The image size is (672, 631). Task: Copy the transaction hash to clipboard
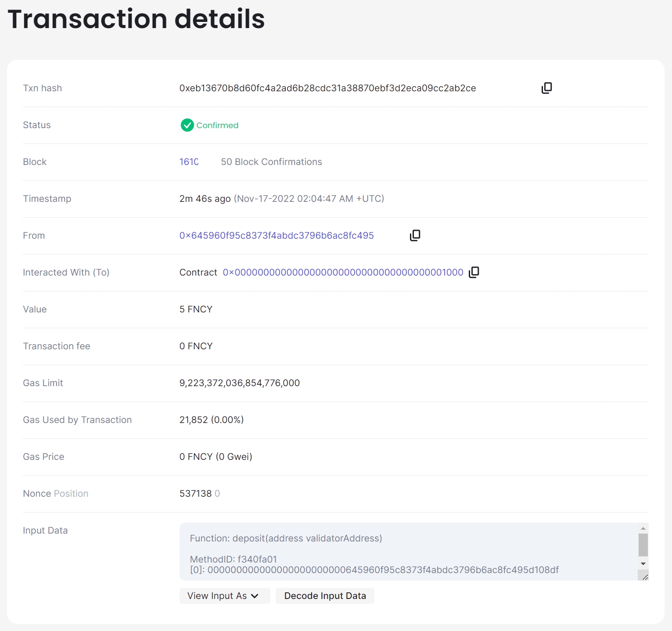pos(546,88)
